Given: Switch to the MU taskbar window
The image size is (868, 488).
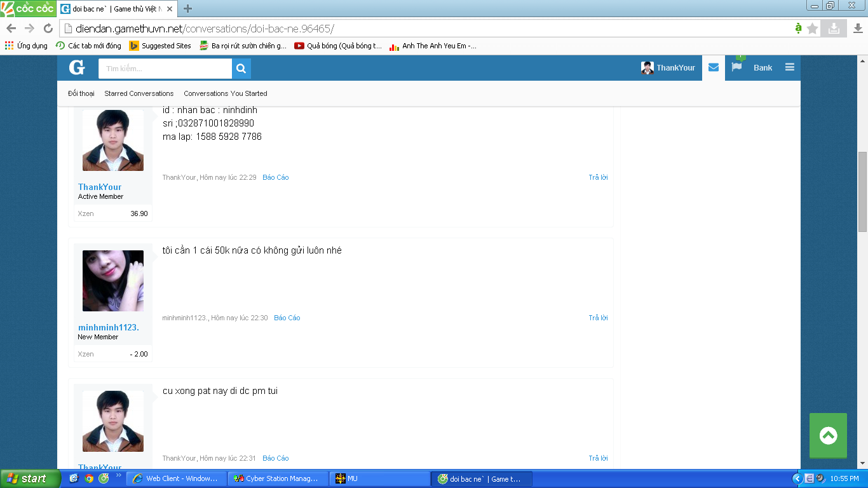Looking at the screenshot, I should [380, 478].
